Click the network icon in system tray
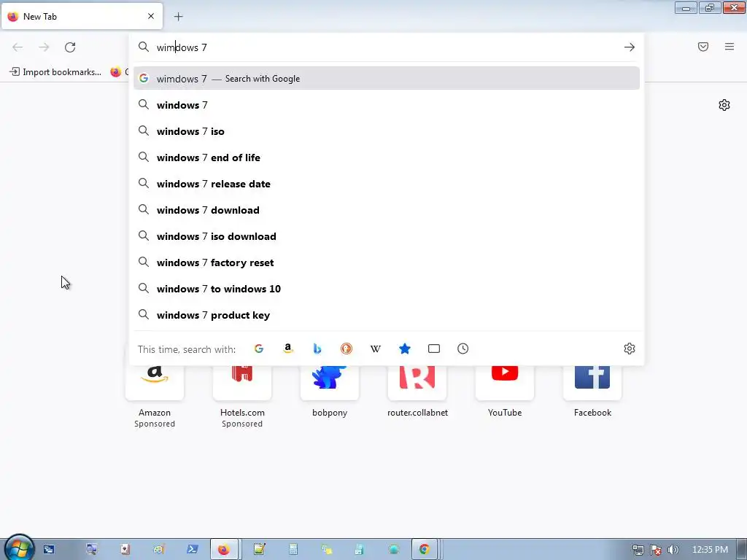 click(x=638, y=550)
